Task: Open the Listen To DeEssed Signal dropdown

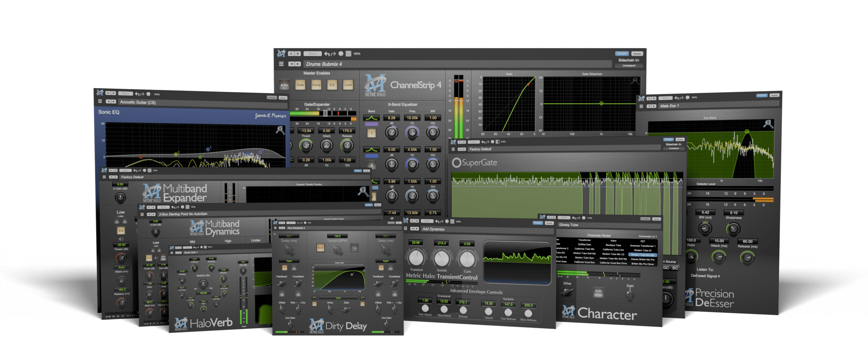Action: 705,276
